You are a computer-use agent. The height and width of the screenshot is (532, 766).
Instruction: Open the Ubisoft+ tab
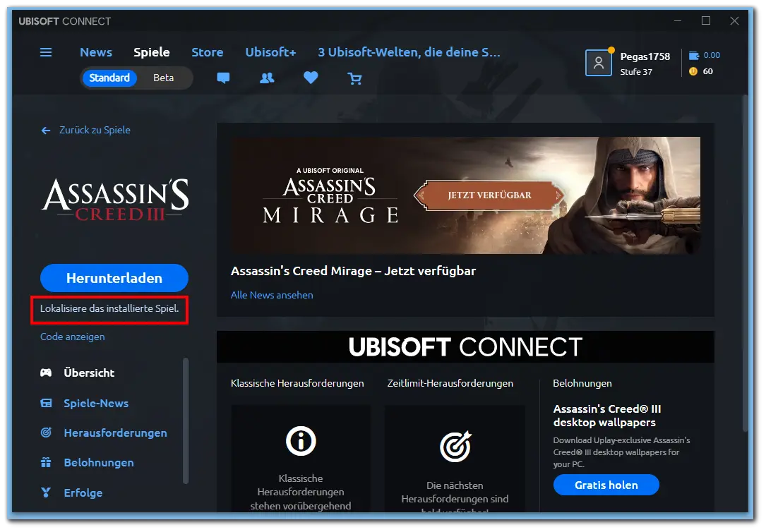click(x=270, y=52)
